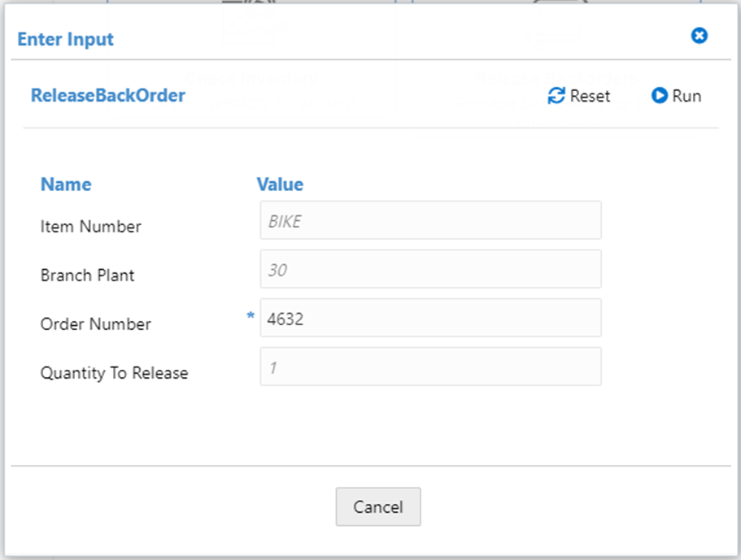The height and width of the screenshot is (560, 741).
Task: Click the Order Number field showing 4632
Action: click(429, 318)
